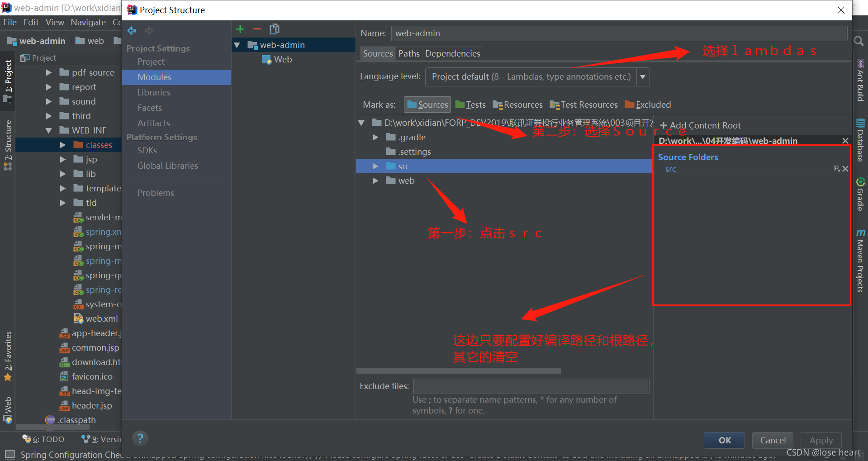Switch to the Paths tab
This screenshot has height=461, width=868.
(409, 53)
